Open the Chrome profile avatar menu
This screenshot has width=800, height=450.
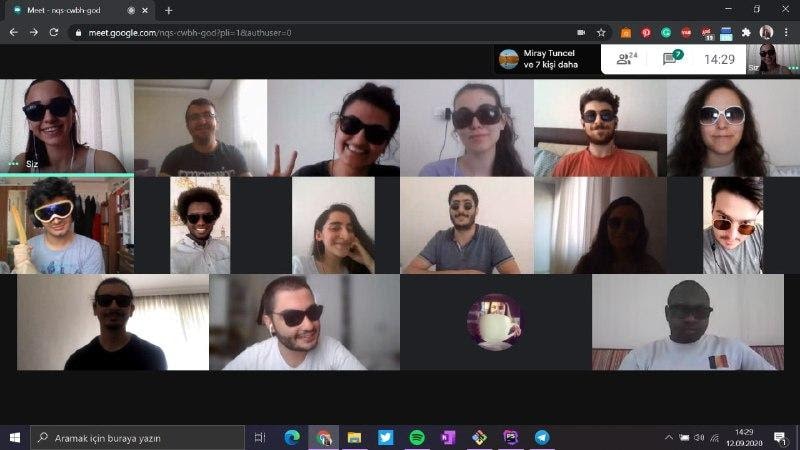point(766,32)
